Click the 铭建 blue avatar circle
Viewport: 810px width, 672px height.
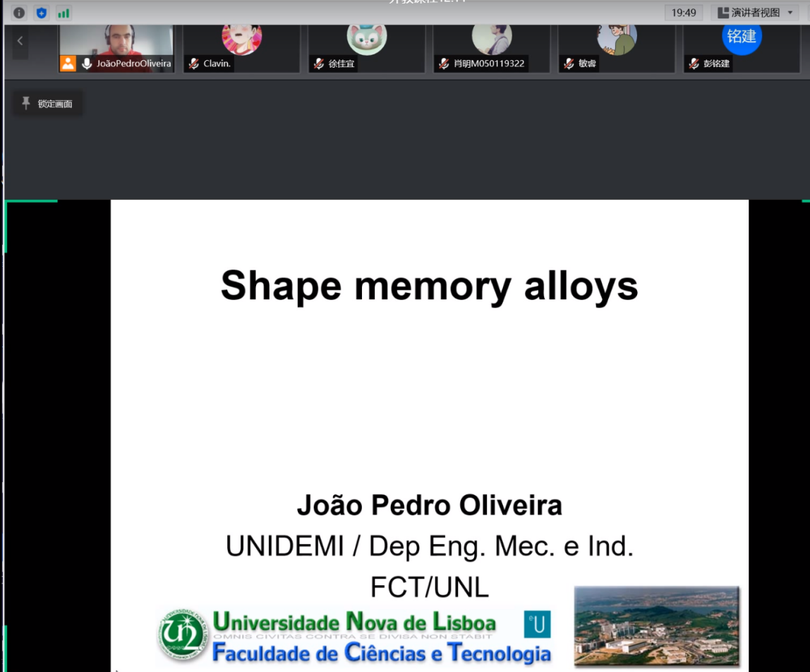742,37
